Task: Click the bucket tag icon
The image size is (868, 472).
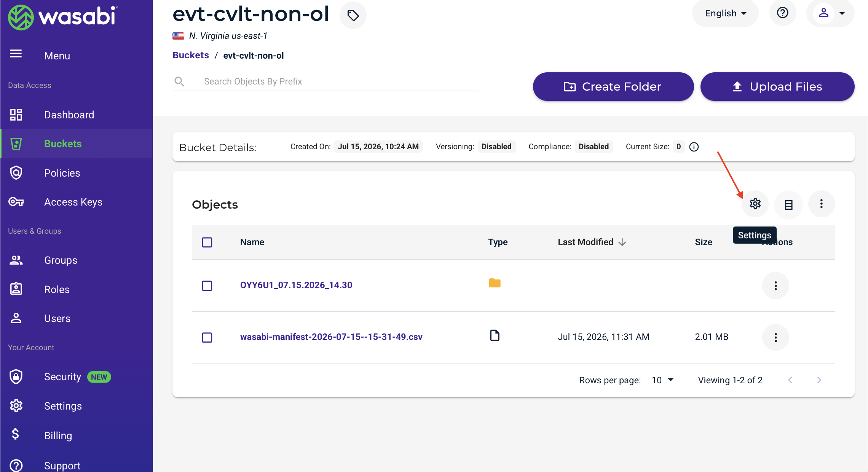Action: click(x=353, y=15)
